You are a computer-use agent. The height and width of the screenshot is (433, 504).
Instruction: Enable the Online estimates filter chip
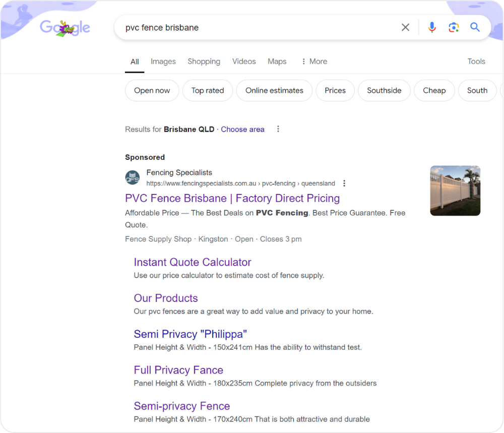coord(274,91)
